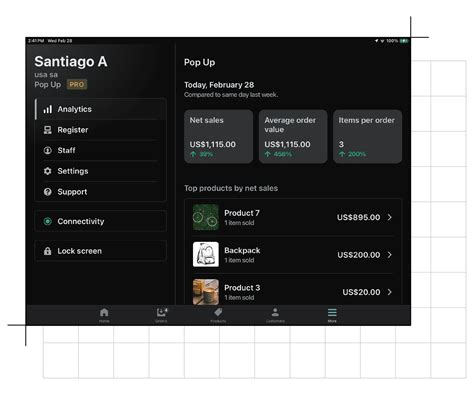Click the Compared to same day last week text
The image size is (474, 395).
click(x=231, y=95)
